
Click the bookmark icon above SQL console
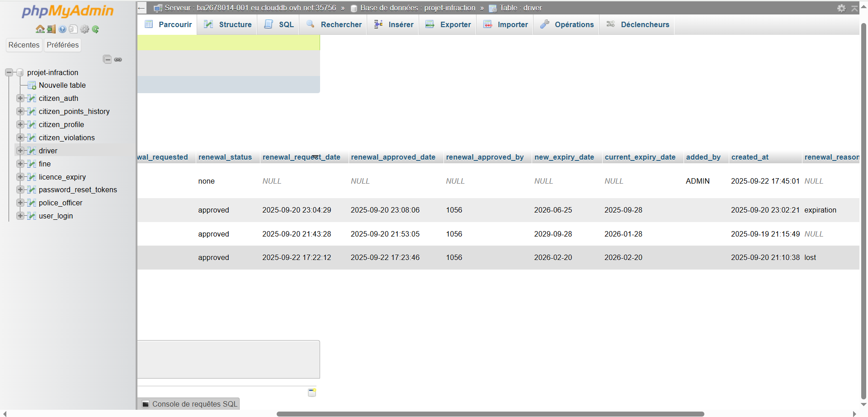pyautogui.click(x=312, y=392)
